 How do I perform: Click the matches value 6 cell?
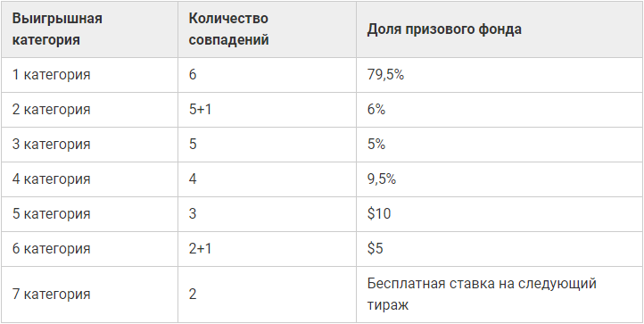click(267, 75)
